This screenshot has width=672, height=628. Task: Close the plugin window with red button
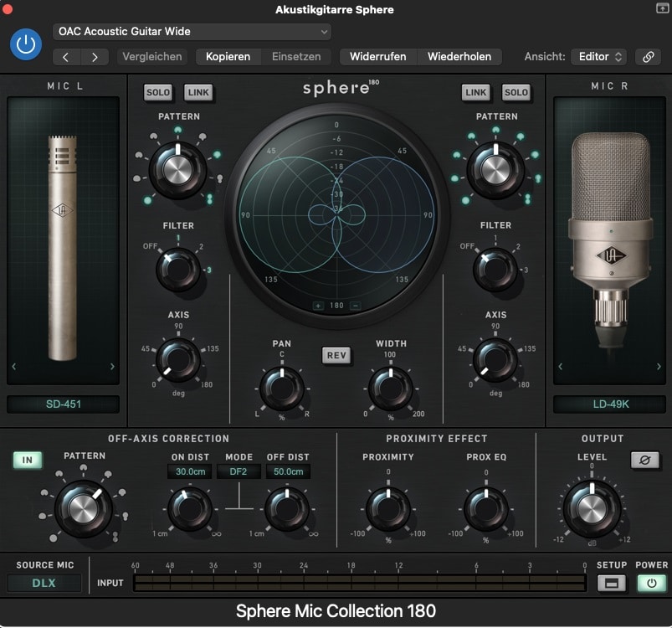tap(7, 9)
